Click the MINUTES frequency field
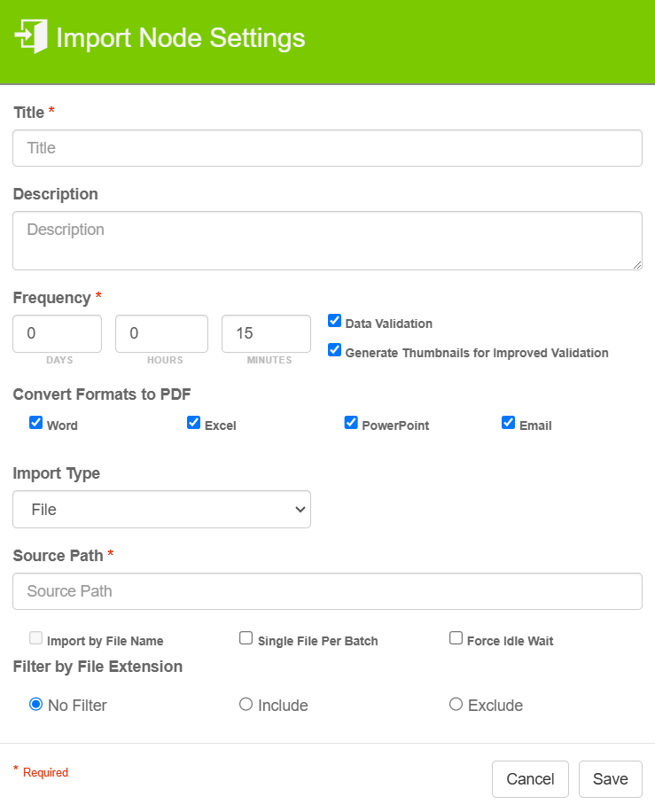Screen dimensions: 655x812 (266, 333)
